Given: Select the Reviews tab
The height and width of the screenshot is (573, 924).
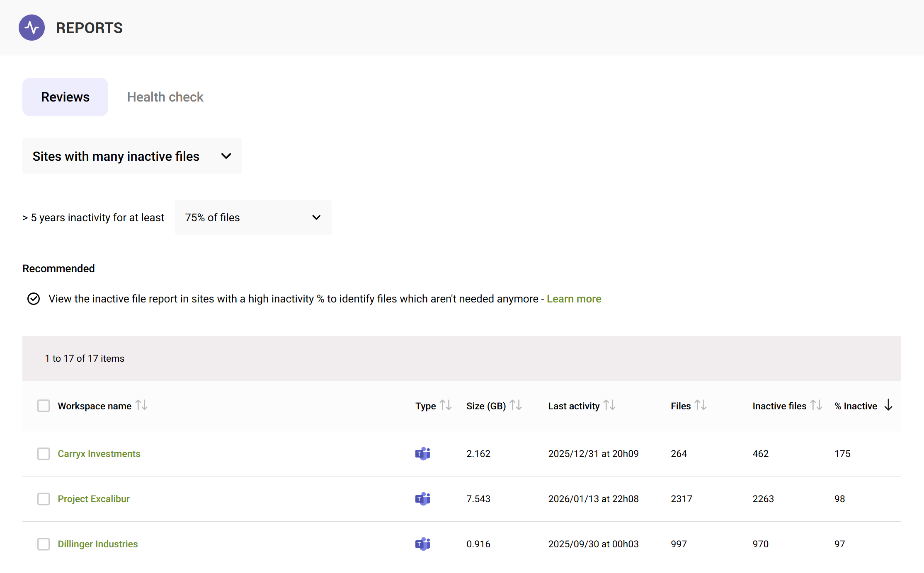Looking at the screenshot, I should (65, 97).
